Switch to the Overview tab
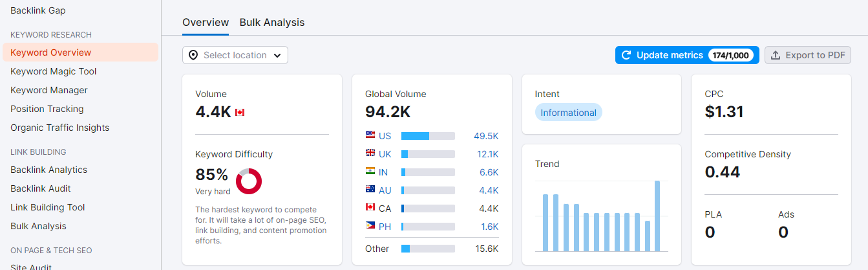Viewport: 868px width, 270px height. click(206, 22)
